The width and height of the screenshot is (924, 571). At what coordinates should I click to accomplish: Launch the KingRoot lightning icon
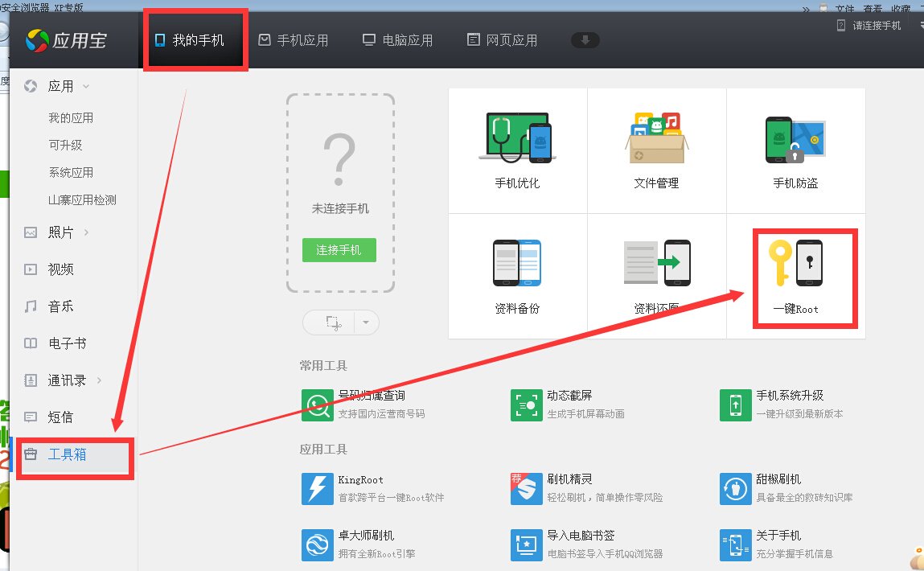317,488
